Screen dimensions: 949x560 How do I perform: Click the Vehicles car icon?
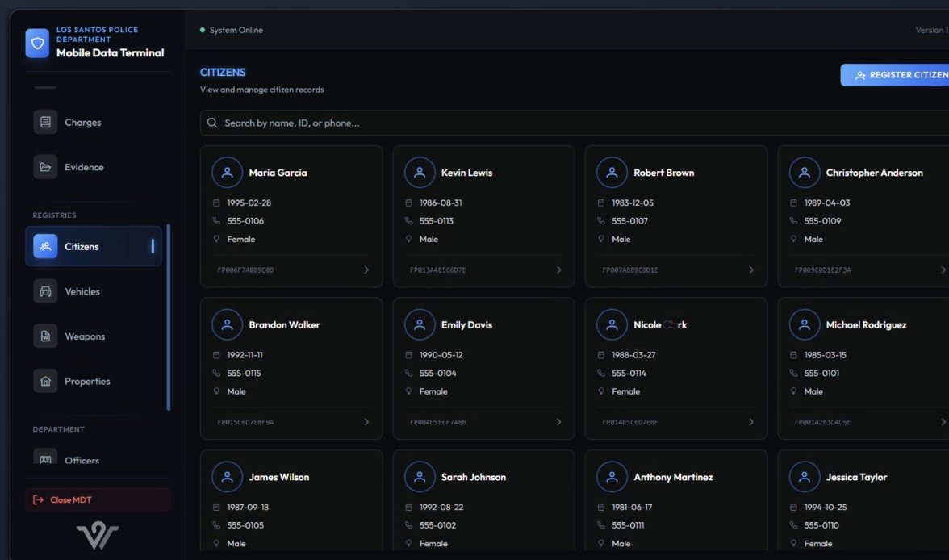click(45, 291)
